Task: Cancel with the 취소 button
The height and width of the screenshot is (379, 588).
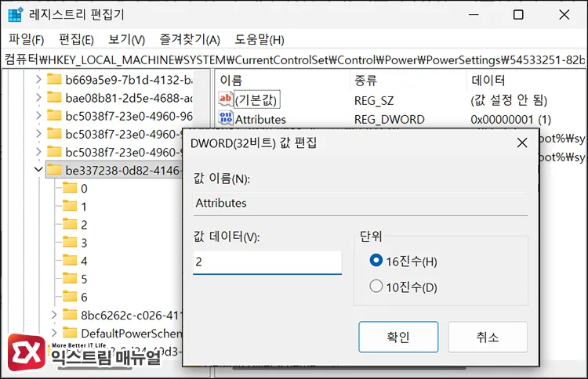Action: (x=488, y=337)
